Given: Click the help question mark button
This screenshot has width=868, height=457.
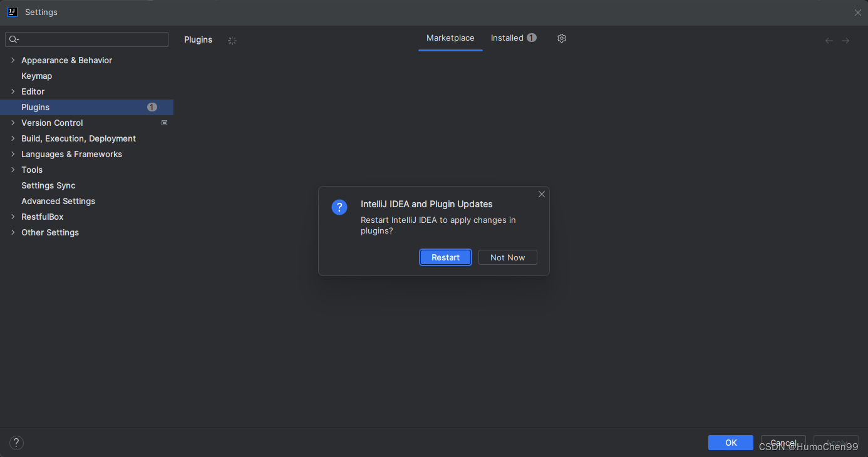Looking at the screenshot, I should (16, 443).
